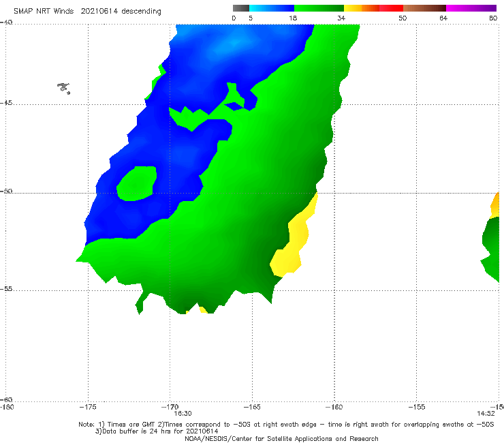Click the '20210614 descending' title text
Image resolution: width=504 pixels, height=443 pixels.
[121, 12]
